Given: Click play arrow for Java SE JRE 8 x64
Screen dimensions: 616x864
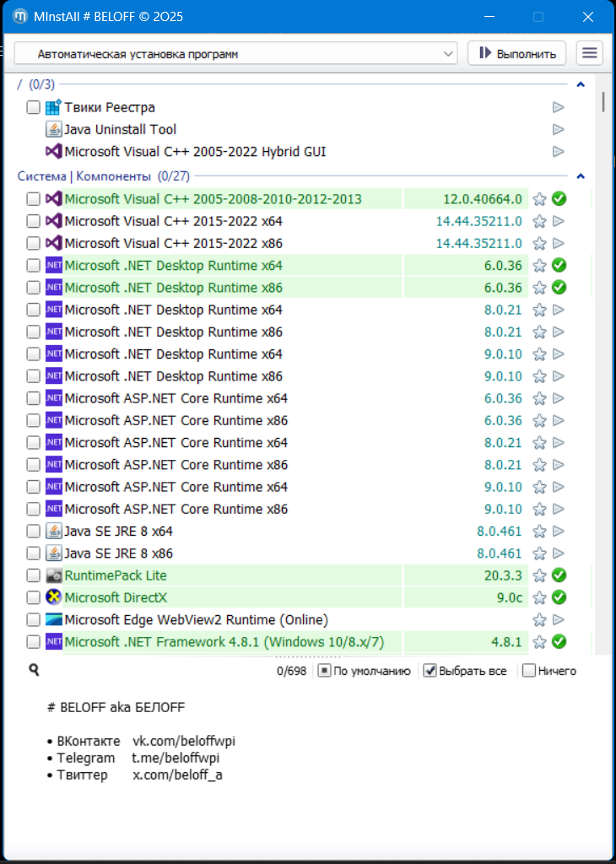Looking at the screenshot, I should tap(558, 532).
